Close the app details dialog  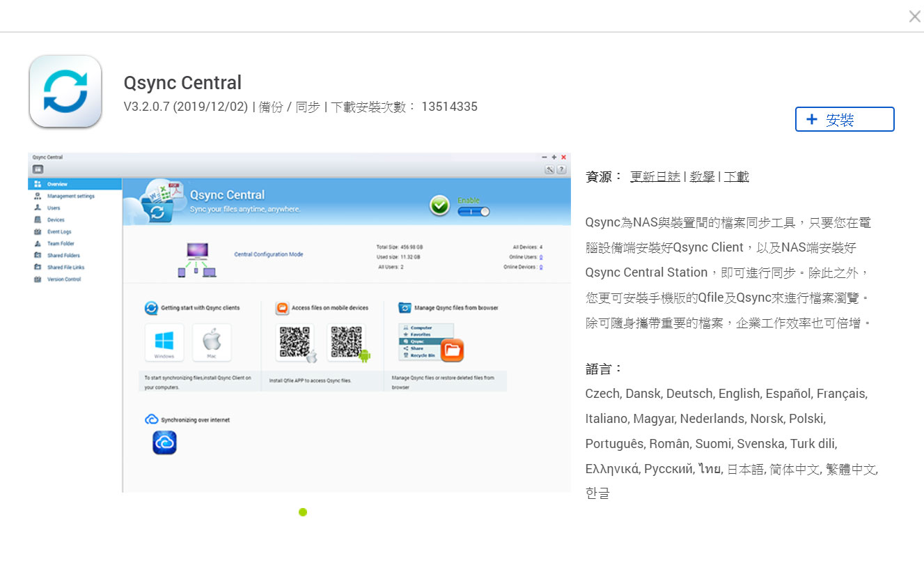coord(914,17)
